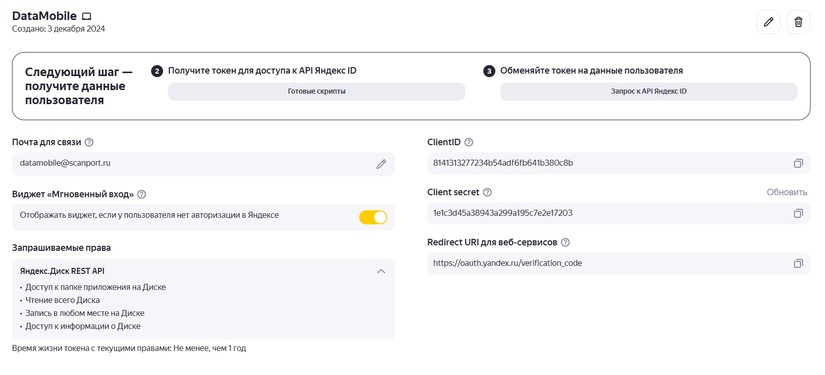
Task: Click the Готовые скрипты button
Action: point(317,92)
